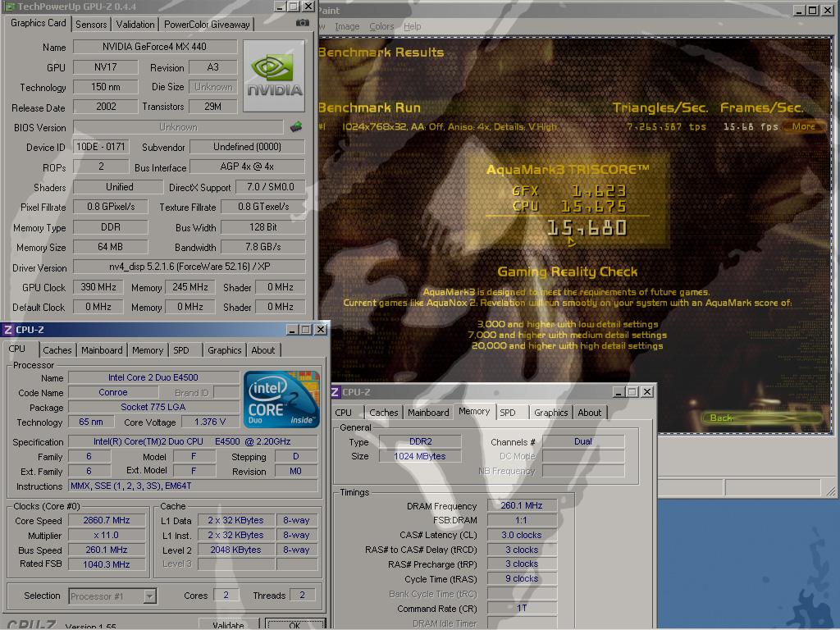Open SPD tab in right CPU-Z window
840x630 pixels.
[x=508, y=413]
